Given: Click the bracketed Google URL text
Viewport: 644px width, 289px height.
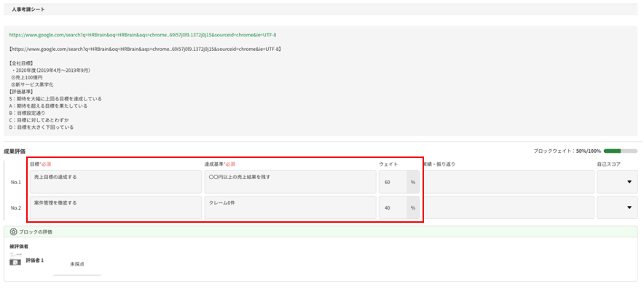Looking at the screenshot, I should point(144,49).
